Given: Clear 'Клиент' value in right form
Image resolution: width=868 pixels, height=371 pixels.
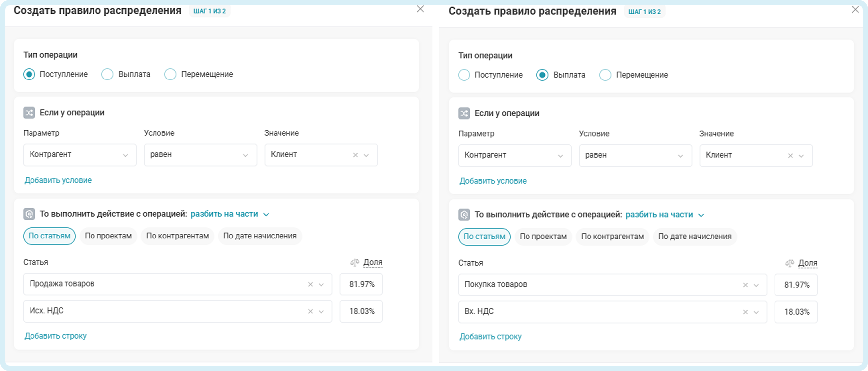Looking at the screenshot, I should (x=790, y=156).
